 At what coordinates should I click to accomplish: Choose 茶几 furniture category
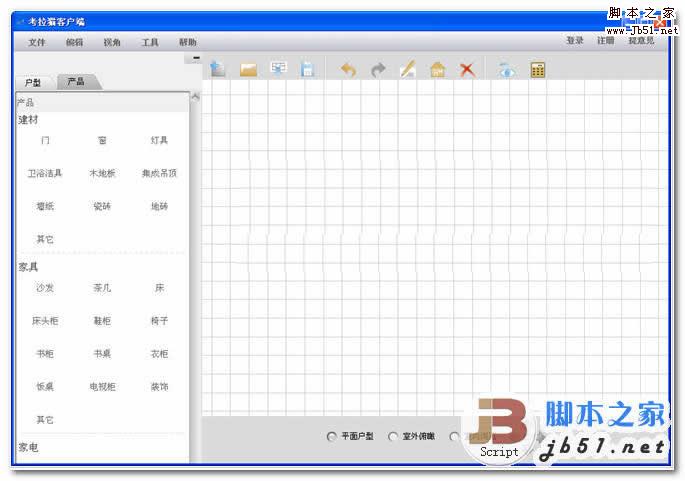tap(102, 288)
